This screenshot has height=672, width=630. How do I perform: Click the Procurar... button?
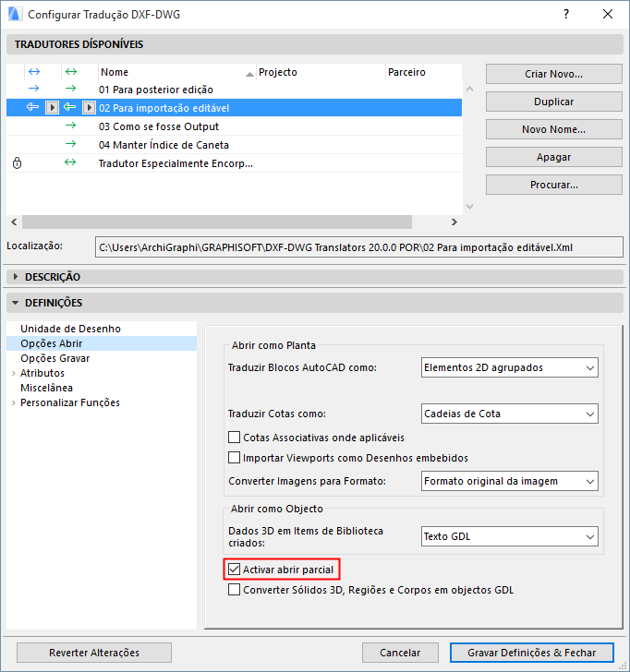(553, 185)
